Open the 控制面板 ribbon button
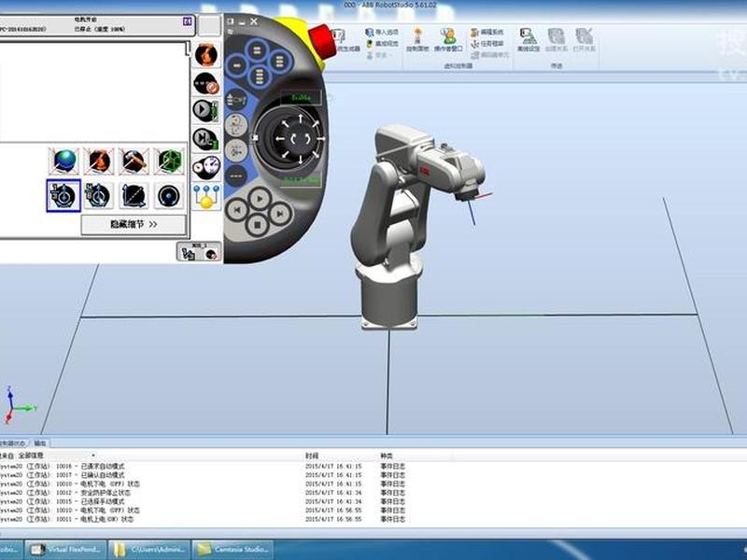The height and width of the screenshot is (560, 747). [x=417, y=39]
